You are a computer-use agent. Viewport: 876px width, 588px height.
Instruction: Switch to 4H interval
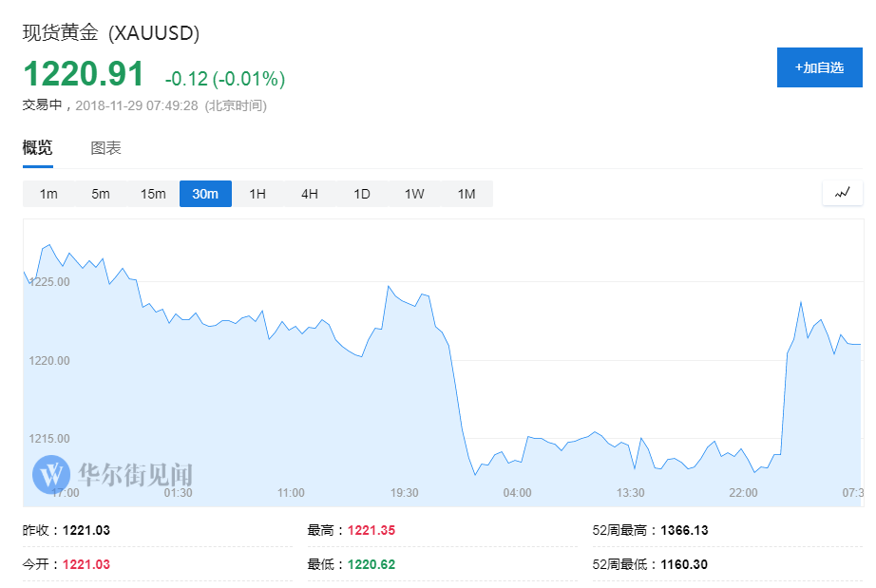click(310, 194)
